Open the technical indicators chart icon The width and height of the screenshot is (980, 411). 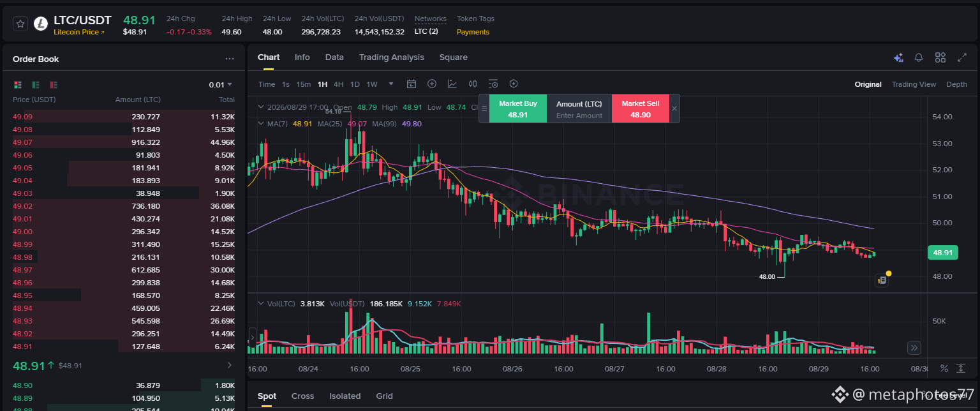coord(452,84)
